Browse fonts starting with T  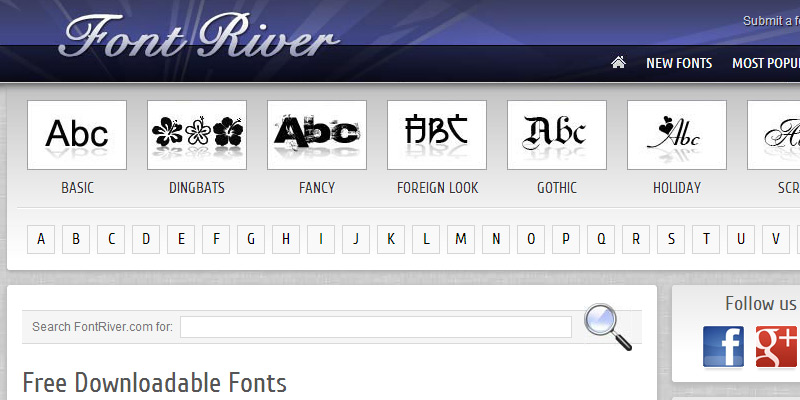point(706,239)
